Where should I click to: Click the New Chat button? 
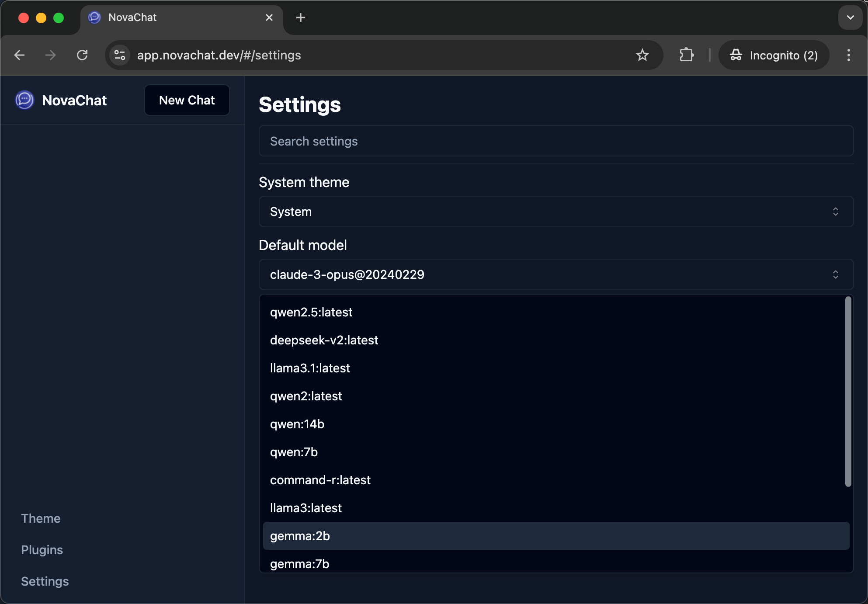(187, 100)
